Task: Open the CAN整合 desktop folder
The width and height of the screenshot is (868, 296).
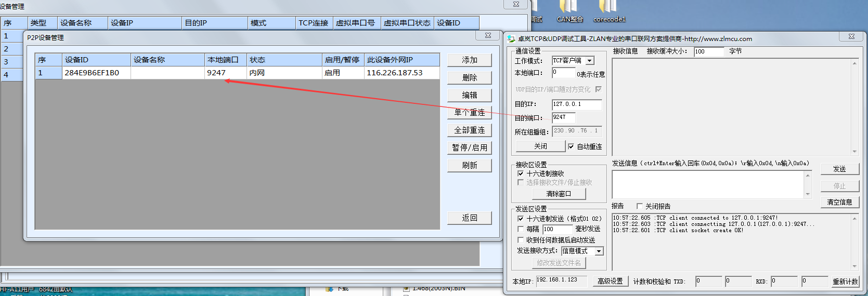Action: (568, 10)
